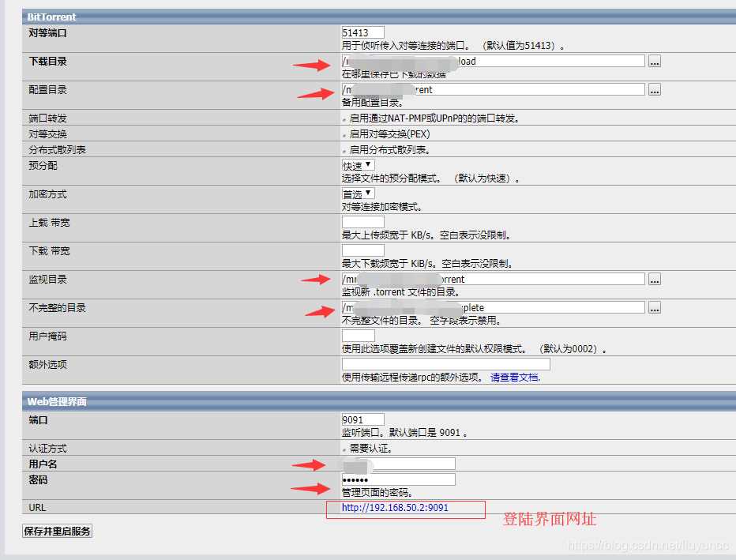Open the 预分配 dropdown showing 快速
The width and height of the screenshot is (736, 560).
tap(359, 165)
